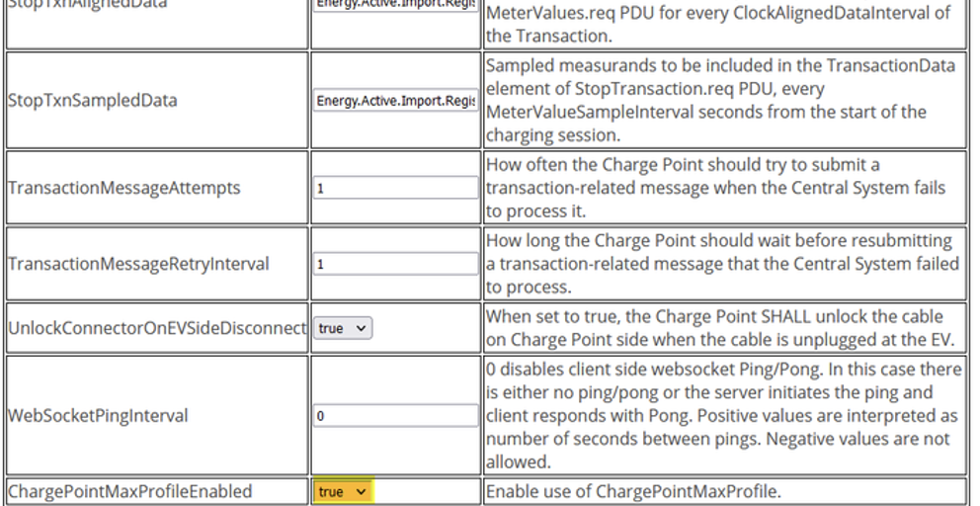The height and width of the screenshot is (506, 980).
Task: Click description starting 'How long the Charge Point'
Action: click(722, 264)
